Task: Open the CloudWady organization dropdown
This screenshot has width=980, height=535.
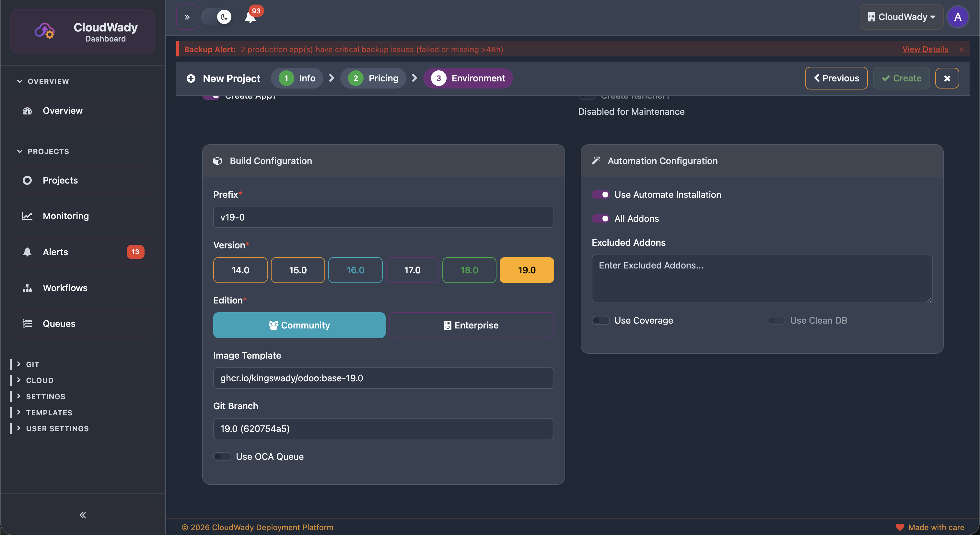Action: [x=901, y=17]
